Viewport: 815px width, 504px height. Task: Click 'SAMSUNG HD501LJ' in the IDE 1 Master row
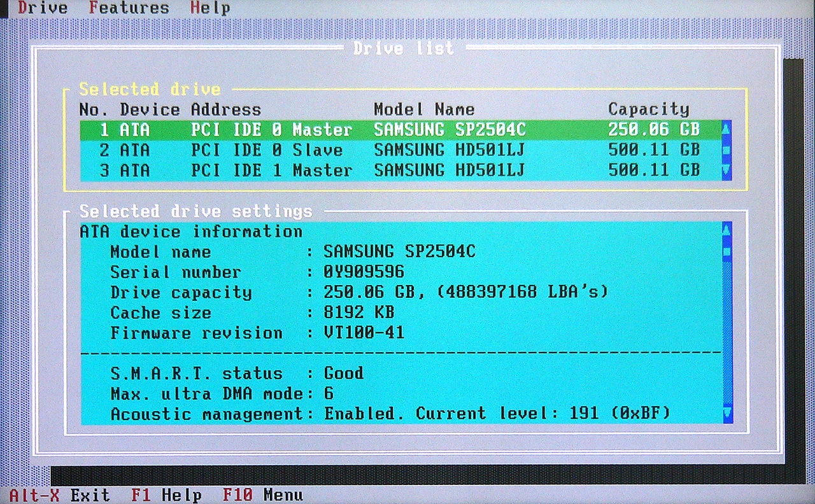(450, 171)
